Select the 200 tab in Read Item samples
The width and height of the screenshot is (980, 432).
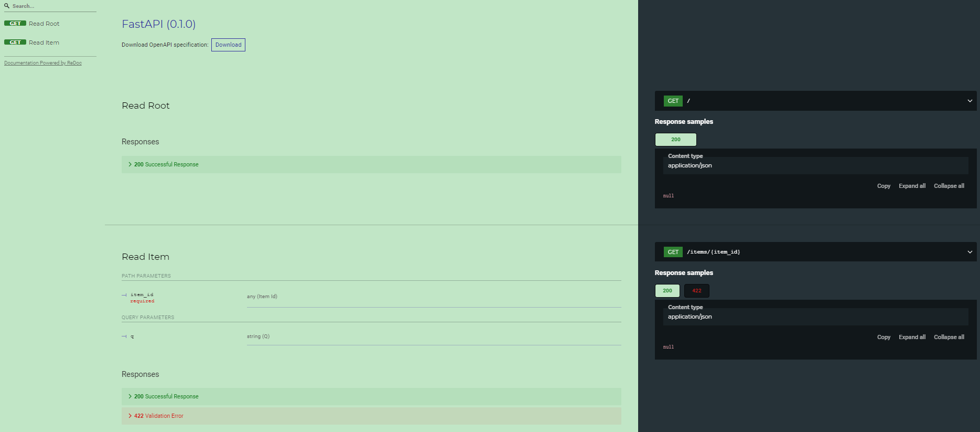click(667, 291)
